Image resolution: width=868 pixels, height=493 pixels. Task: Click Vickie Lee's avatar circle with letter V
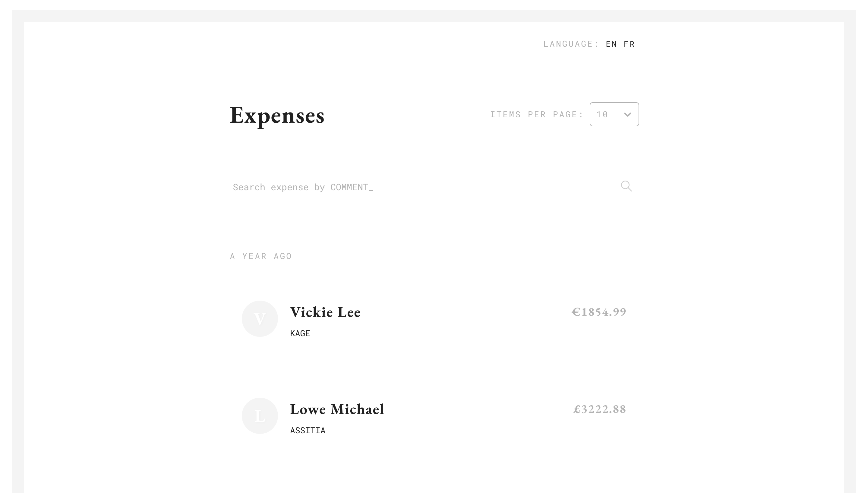(260, 318)
